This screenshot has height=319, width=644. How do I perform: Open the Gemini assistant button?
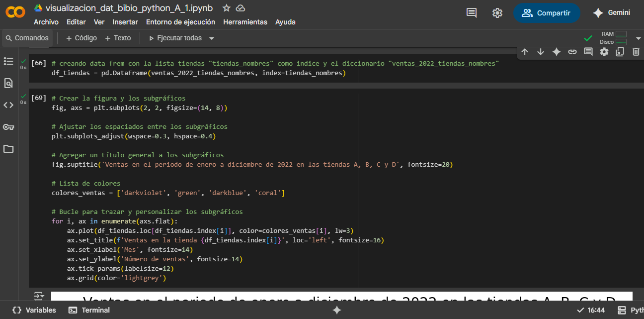pos(612,13)
